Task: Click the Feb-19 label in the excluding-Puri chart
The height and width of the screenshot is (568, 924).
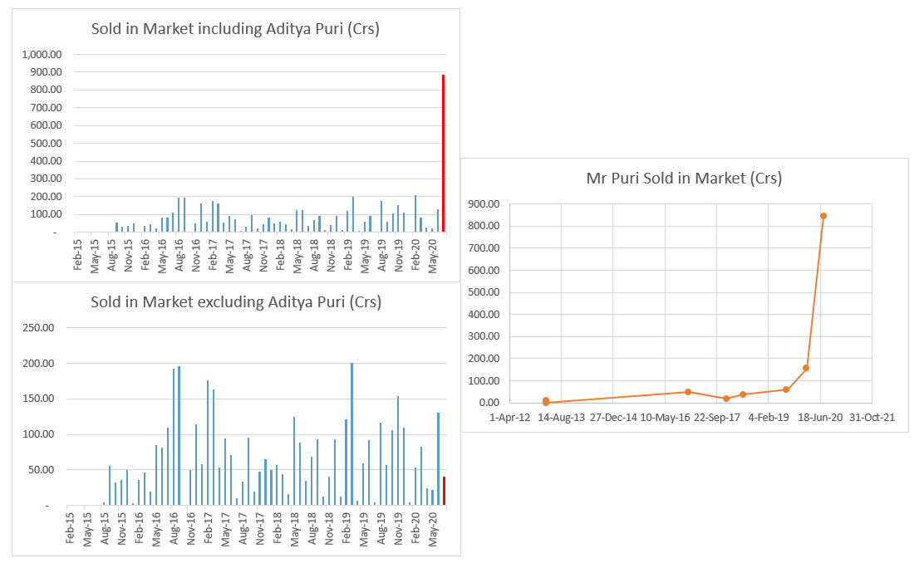Action: [346, 527]
